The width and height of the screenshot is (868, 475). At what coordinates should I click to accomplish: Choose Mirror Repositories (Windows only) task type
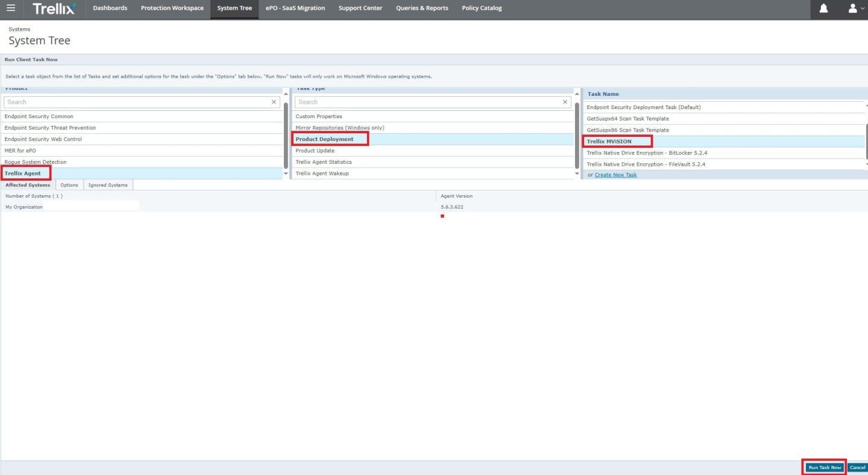[x=433, y=128]
